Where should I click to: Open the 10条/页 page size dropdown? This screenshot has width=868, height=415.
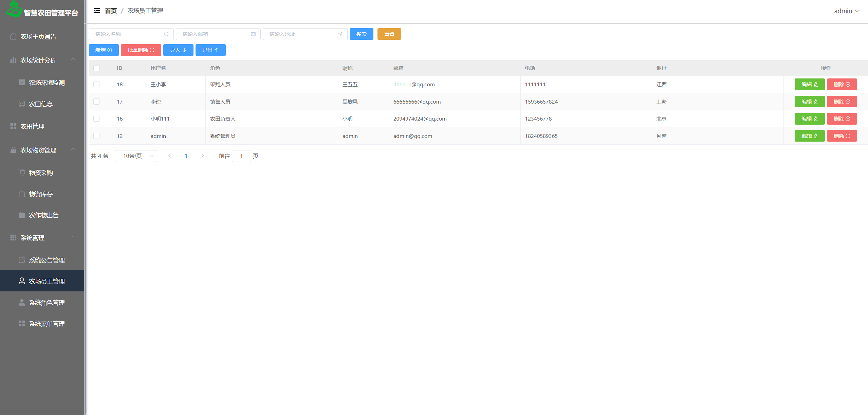tap(136, 156)
